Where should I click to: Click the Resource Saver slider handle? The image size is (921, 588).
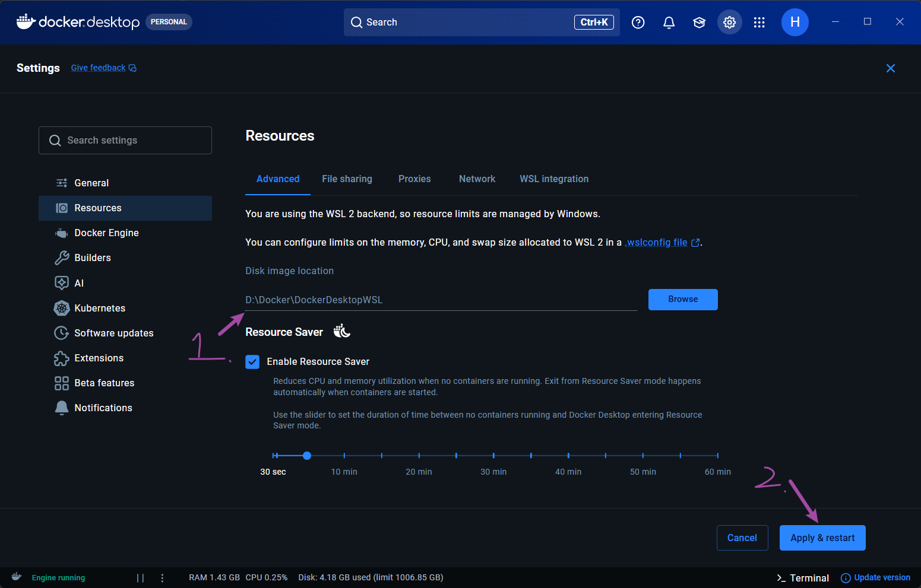tap(307, 456)
